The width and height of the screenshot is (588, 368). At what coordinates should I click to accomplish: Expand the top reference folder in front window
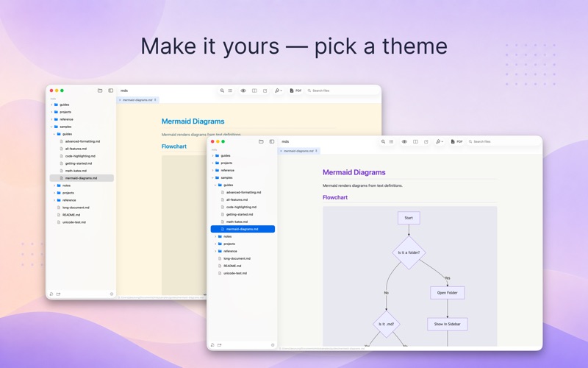pos(212,170)
